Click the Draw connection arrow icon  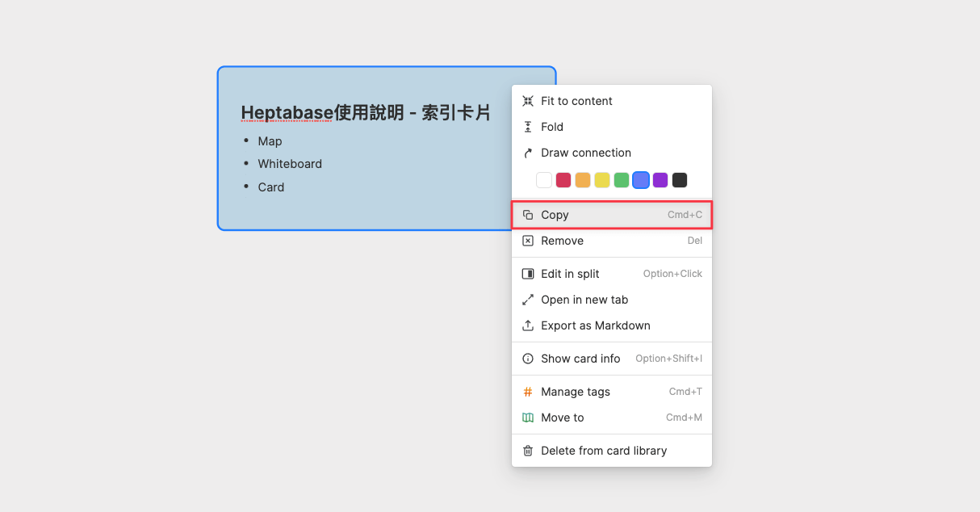(x=529, y=153)
